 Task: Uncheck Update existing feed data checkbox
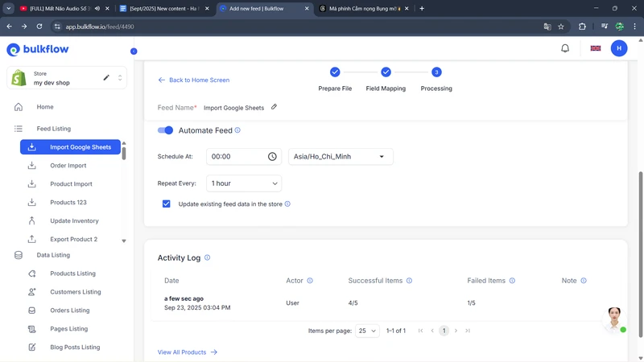[167, 204]
